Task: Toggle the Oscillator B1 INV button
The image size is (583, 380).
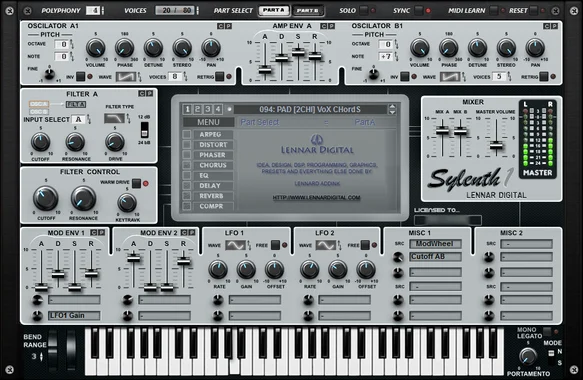Action: [x=405, y=77]
